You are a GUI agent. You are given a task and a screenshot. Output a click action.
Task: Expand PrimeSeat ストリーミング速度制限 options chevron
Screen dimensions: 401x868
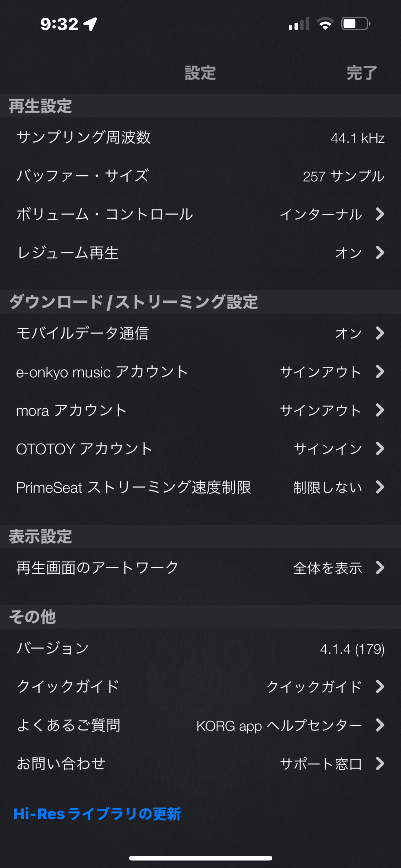pyautogui.click(x=380, y=487)
